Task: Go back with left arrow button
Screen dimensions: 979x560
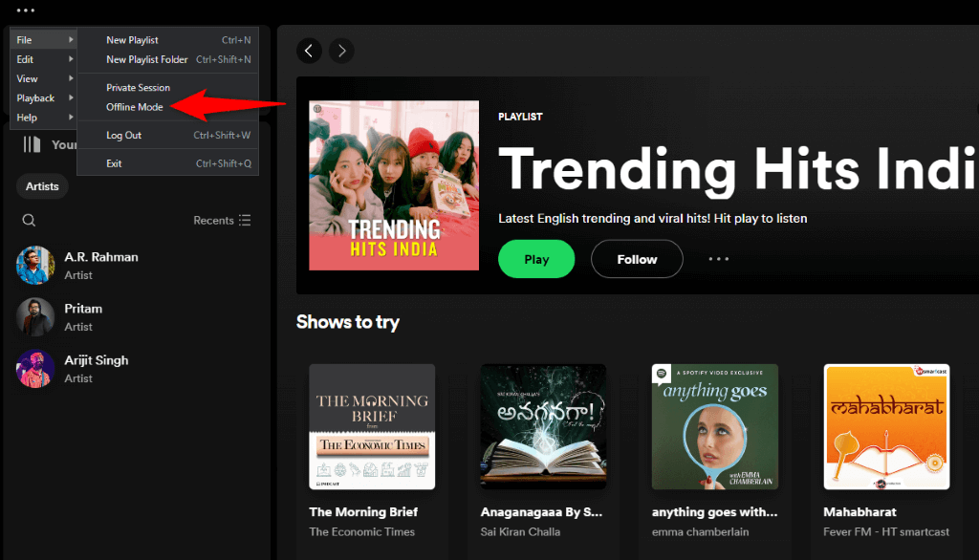Action: 309,51
